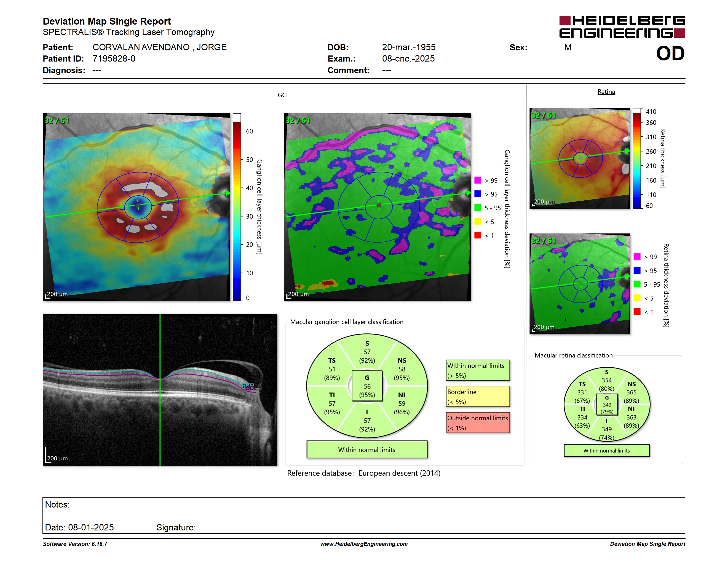Click the exam date '08-ene.-2025'
The image size is (728, 563).
(x=408, y=59)
